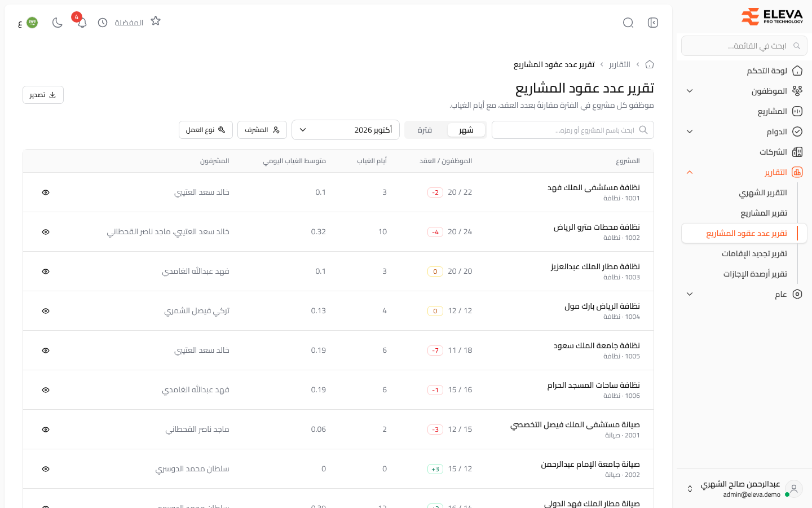Click التقارير breadcrumb link

(x=620, y=64)
